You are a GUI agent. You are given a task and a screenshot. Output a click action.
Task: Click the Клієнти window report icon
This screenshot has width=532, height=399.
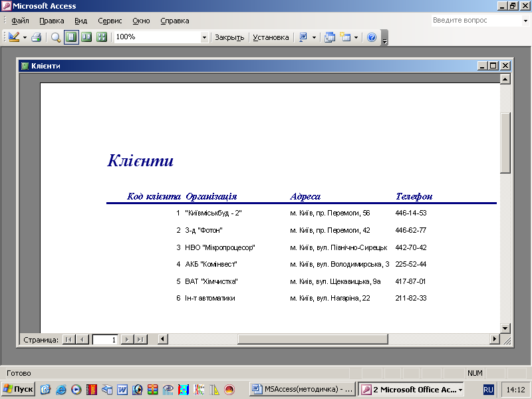pyautogui.click(x=25, y=66)
